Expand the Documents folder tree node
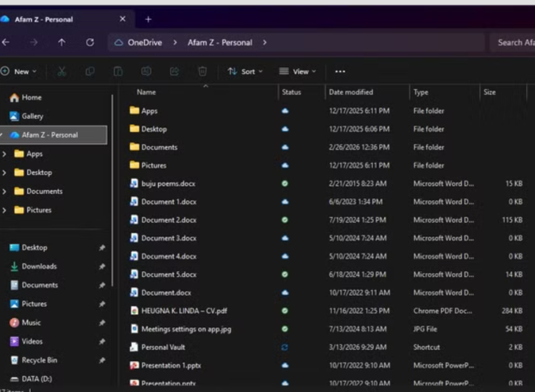Image resolution: width=535 pixels, height=392 pixels. (4, 192)
